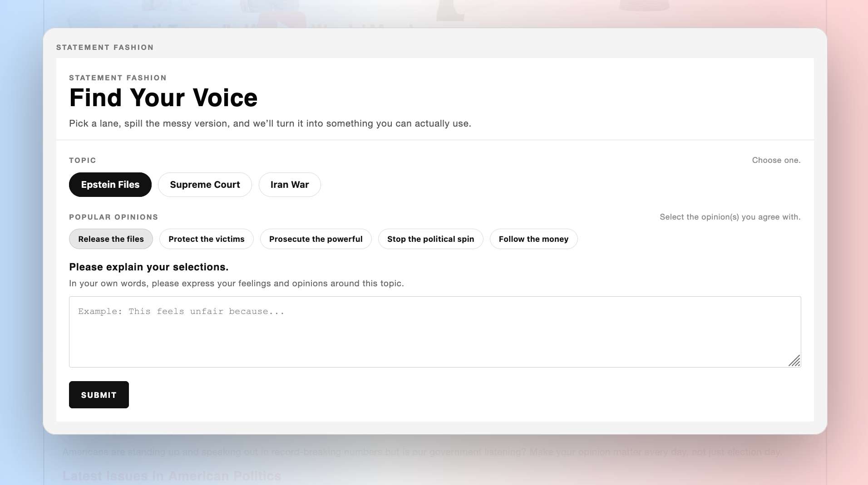Click the Topic section label
This screenshot has width=868, height=485.
[x=83, y=160]
